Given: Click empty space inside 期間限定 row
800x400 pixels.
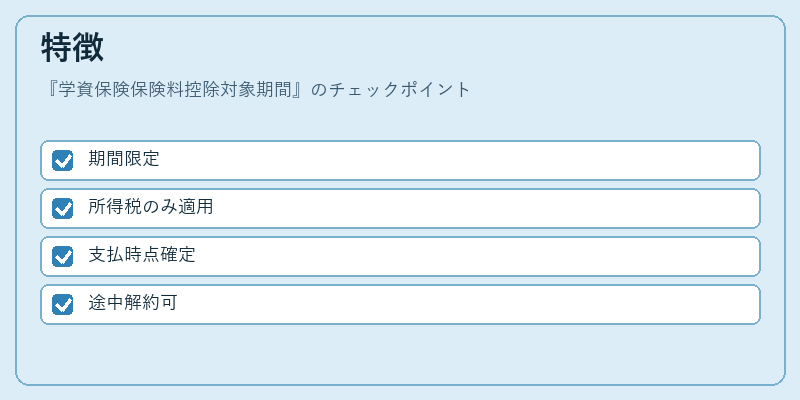Looking at the screenshot, I should 459,160.
